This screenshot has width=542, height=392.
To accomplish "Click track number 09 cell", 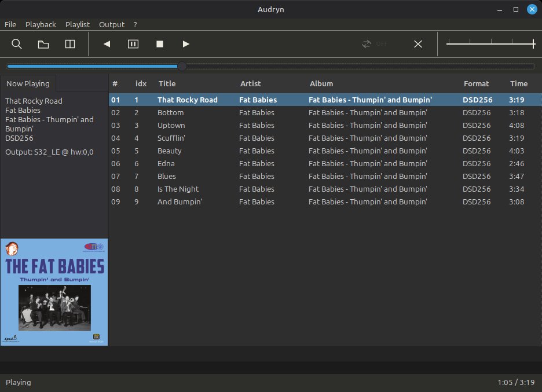I will pos(115,202).
